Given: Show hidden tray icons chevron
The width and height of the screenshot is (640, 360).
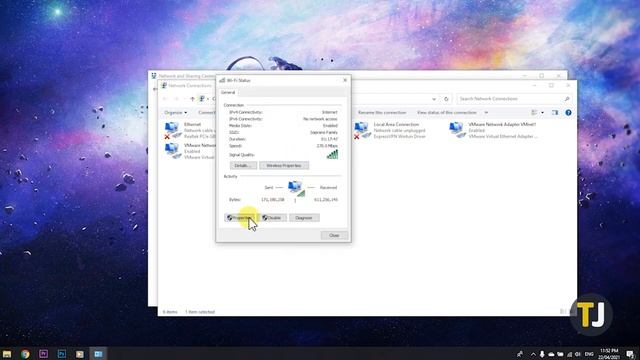Looking at the screenshot, I should 533,354.
